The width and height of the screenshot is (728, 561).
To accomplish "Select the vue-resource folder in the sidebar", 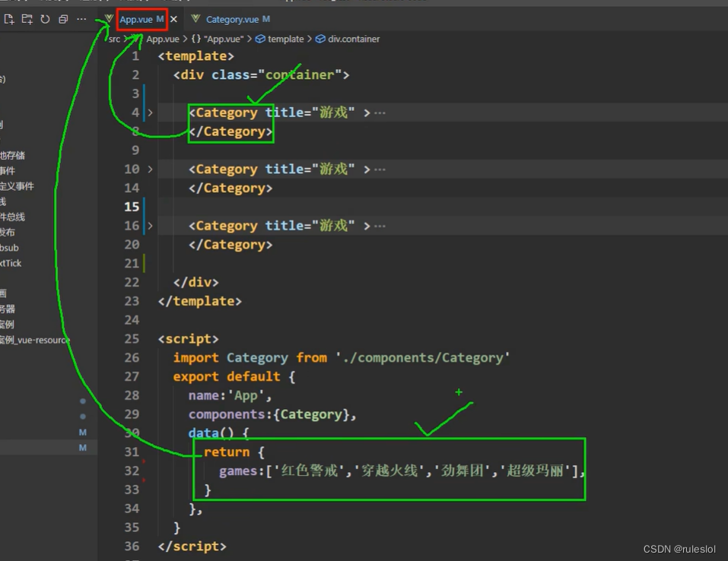I will (x=35, y=340).
